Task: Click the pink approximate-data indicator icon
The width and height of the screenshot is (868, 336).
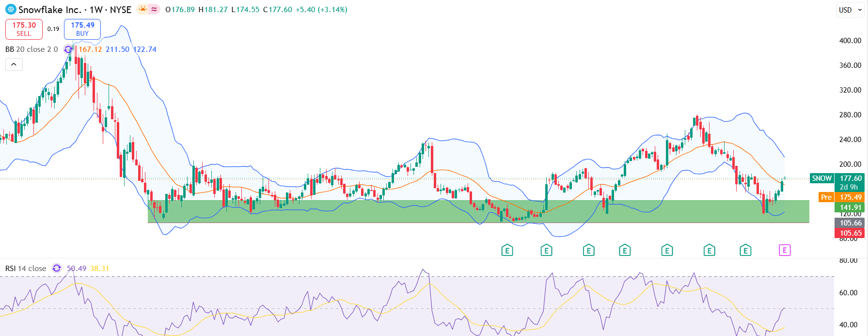Action: pos(154,9)
